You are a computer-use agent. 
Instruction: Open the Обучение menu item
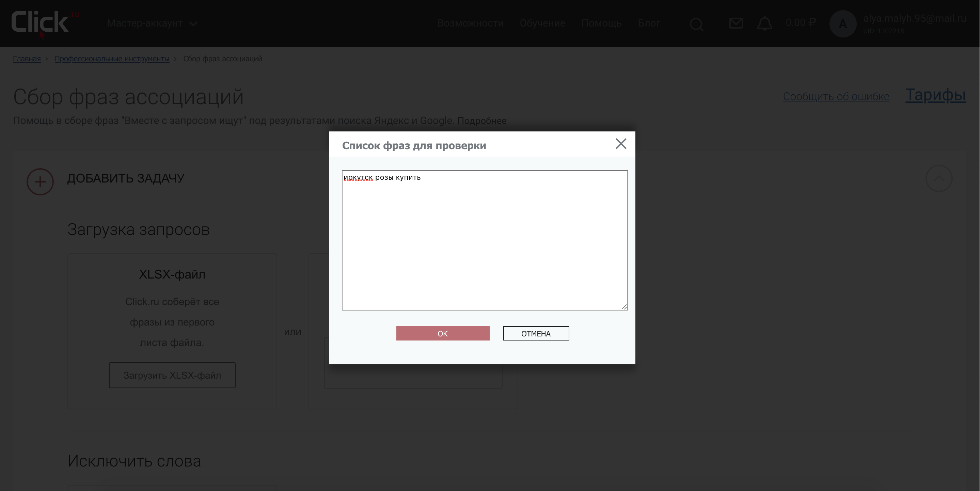542,23
